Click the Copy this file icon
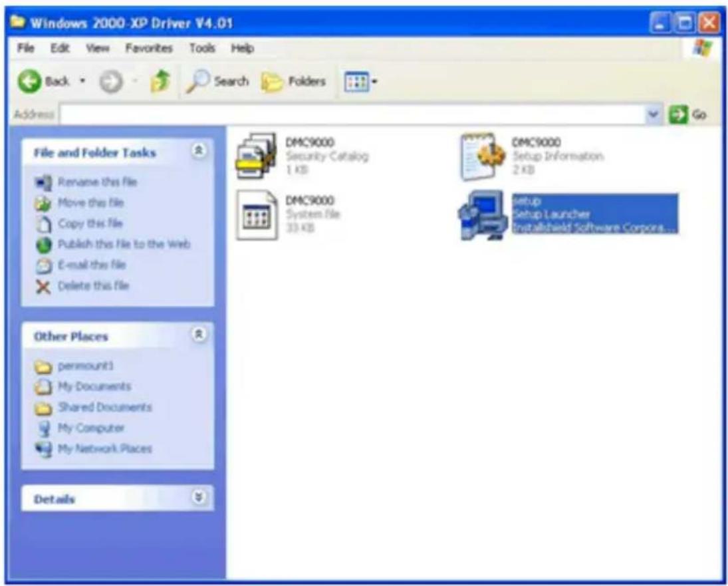 coord(44,223)
